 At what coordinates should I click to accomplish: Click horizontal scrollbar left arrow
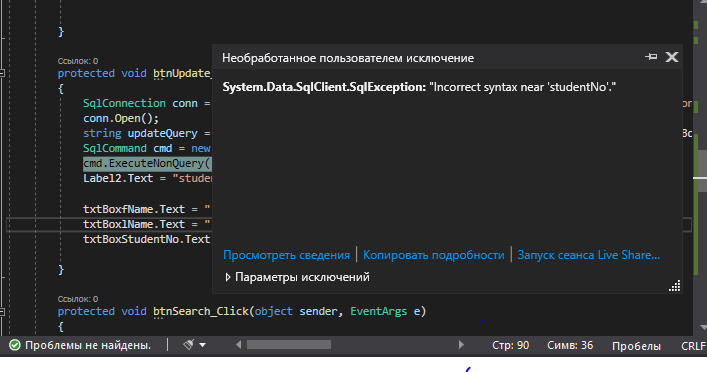[x=239, y=345]
